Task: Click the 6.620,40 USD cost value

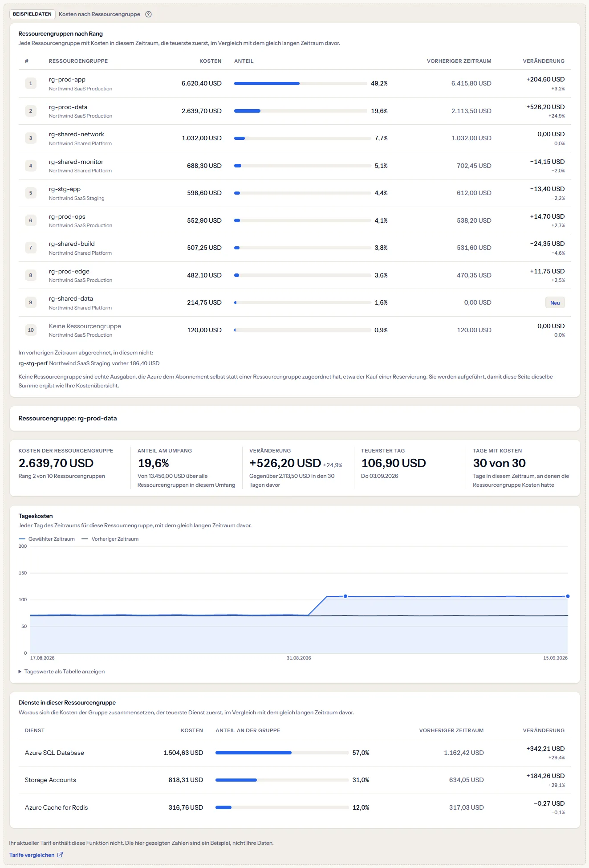Action: [x=202, y=83]
